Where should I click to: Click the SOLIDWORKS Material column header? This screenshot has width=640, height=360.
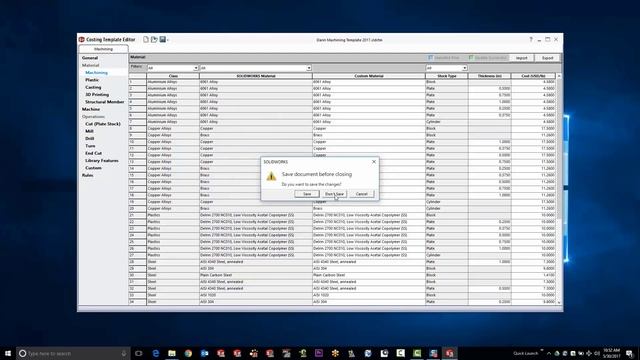click(256, 76)
